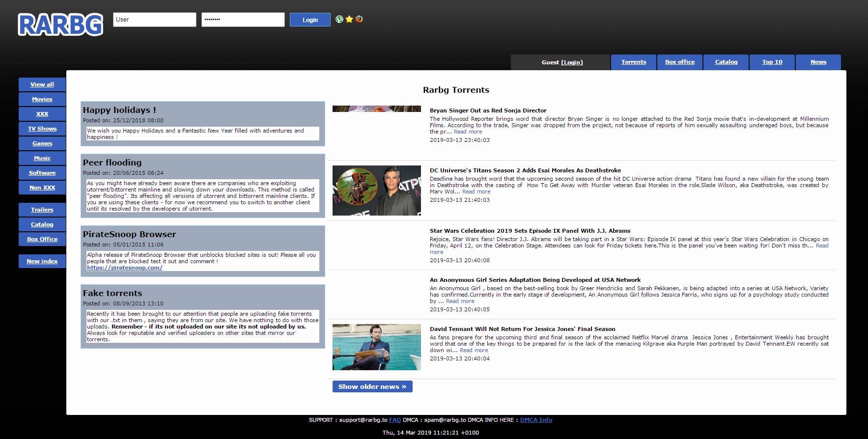868x439 pixels.
Task: Select View all in the sidebar
Action: point(42,84)
